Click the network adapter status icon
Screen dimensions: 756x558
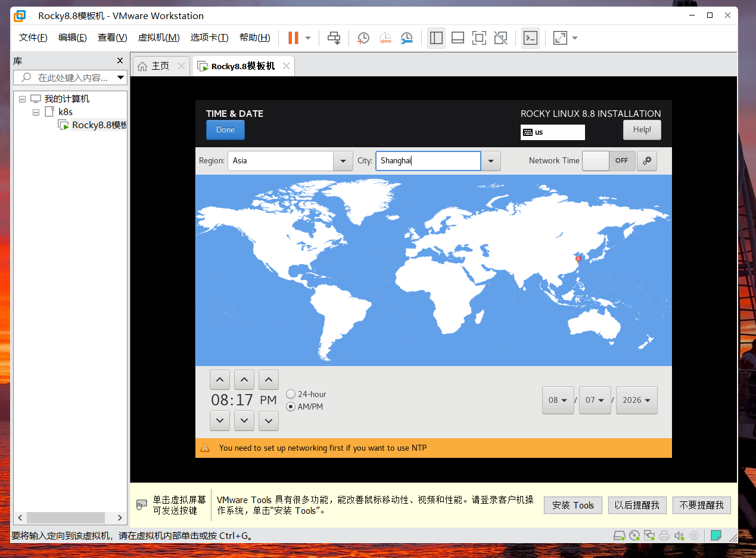(x=649, y=535)
